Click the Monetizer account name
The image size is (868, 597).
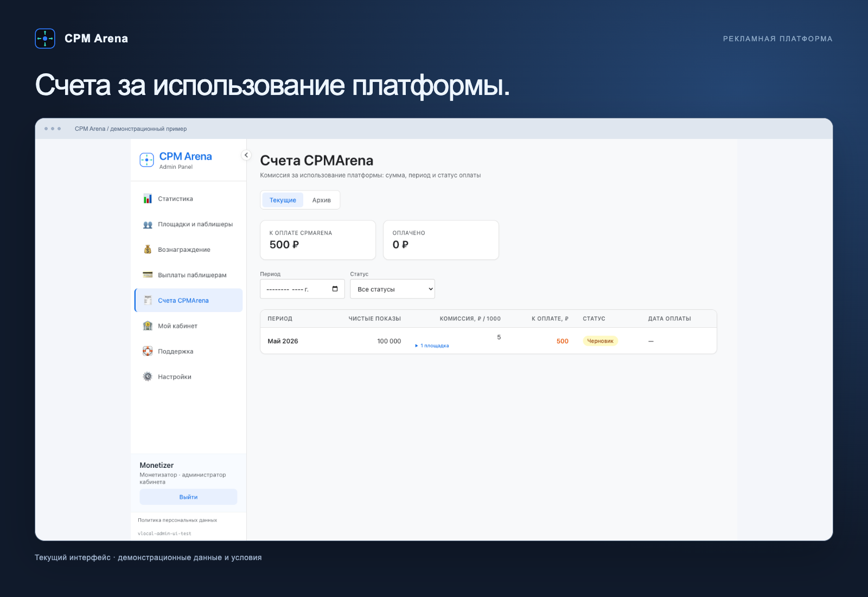pos(157,465)
